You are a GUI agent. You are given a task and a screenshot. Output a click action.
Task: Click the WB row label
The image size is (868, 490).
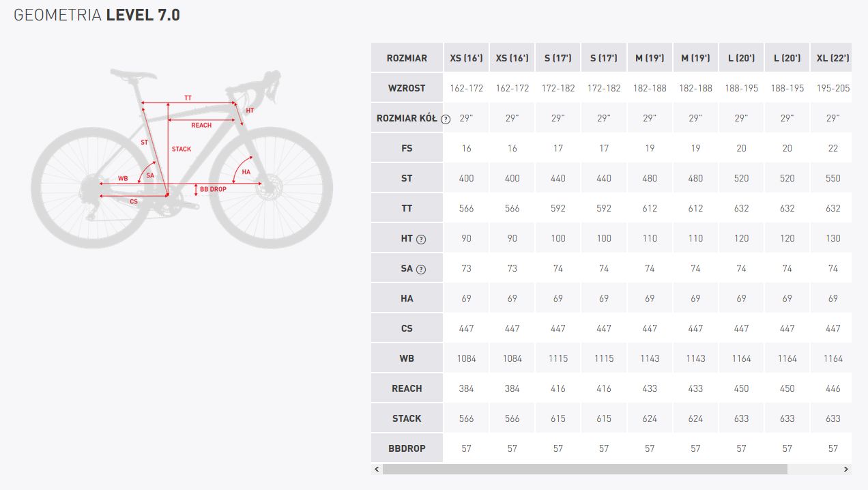(x=407, y=358)
